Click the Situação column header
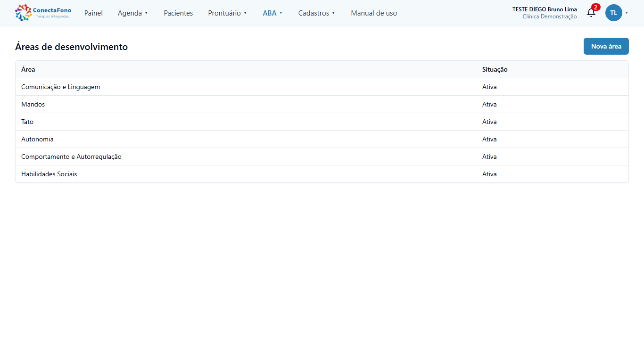644x362 pixels. tap(495, 69)
